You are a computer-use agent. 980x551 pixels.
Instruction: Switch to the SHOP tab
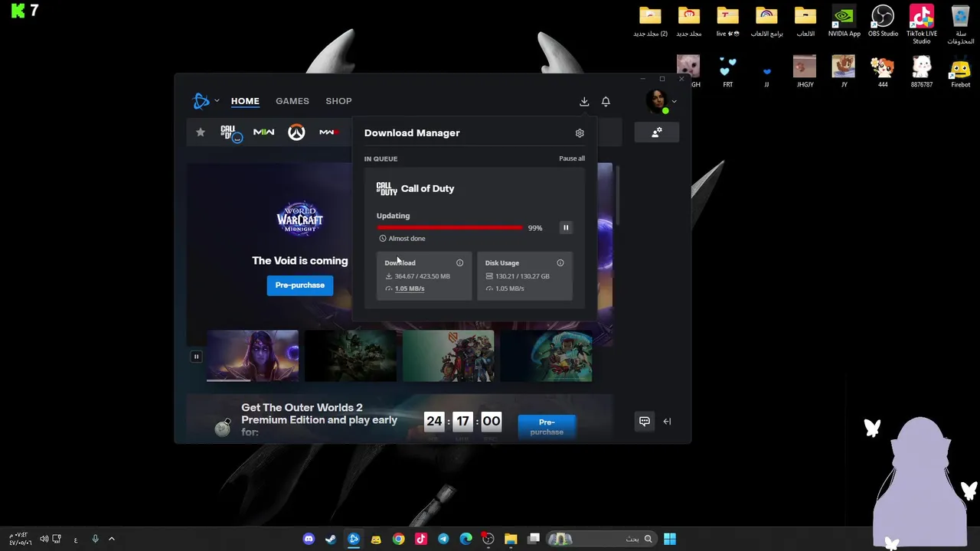coord(338,101)
